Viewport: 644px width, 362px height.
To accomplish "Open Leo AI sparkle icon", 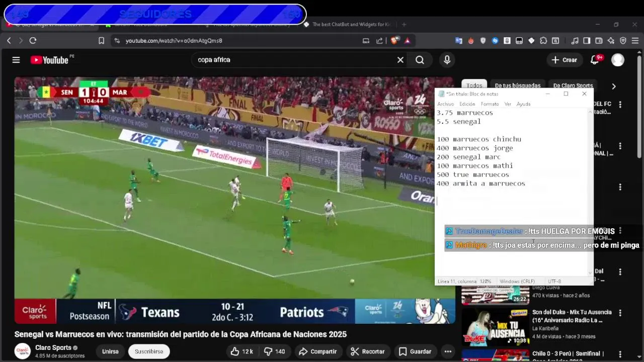I will coord(611,41).
